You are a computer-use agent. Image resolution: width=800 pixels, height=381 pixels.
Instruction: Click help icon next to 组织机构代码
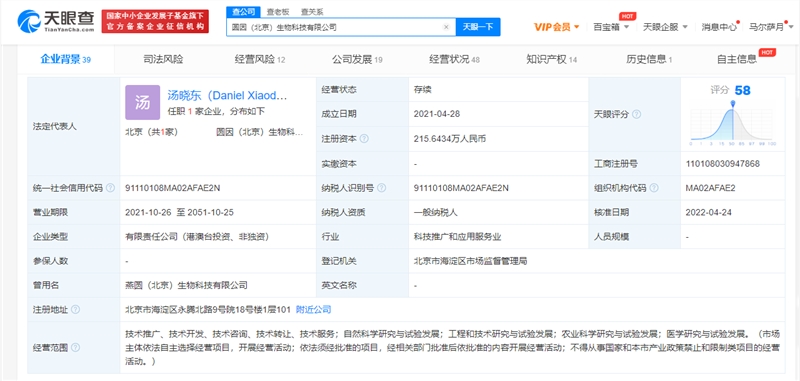(654, 188)
